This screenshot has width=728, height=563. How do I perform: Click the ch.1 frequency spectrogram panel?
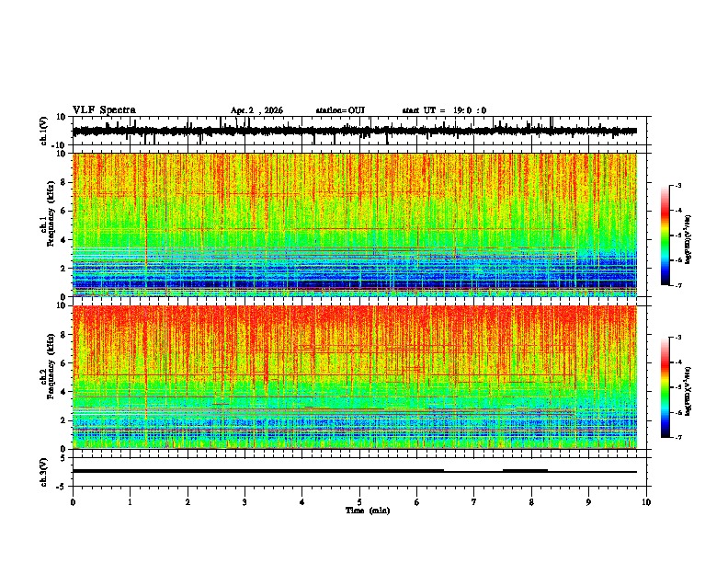click(x=355, y=224)
